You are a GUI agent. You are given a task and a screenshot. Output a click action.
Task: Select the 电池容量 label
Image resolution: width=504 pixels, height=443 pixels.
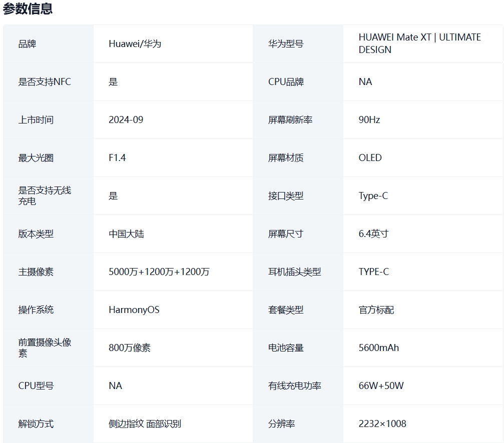(286, 347)
